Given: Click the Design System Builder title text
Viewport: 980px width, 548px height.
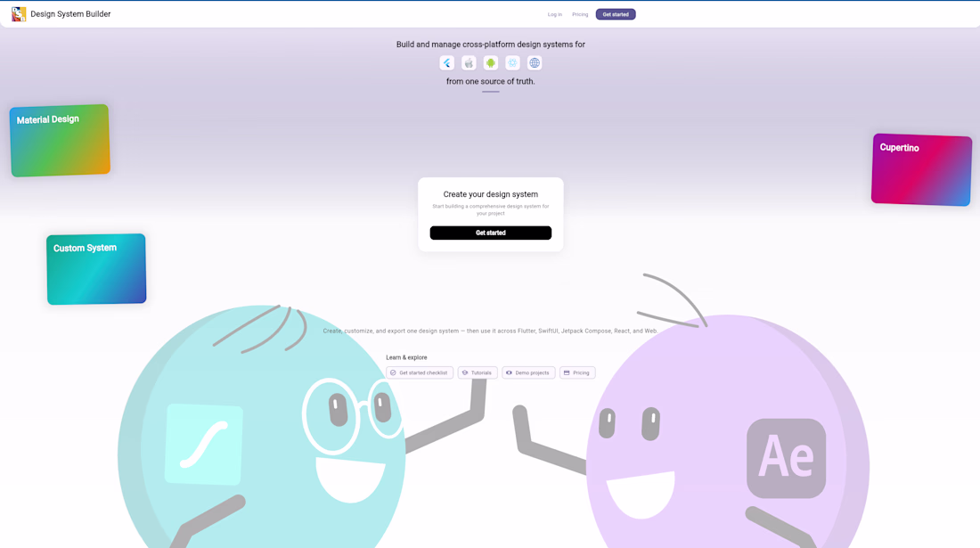Looking at the screenshot, I should (70, 14).
